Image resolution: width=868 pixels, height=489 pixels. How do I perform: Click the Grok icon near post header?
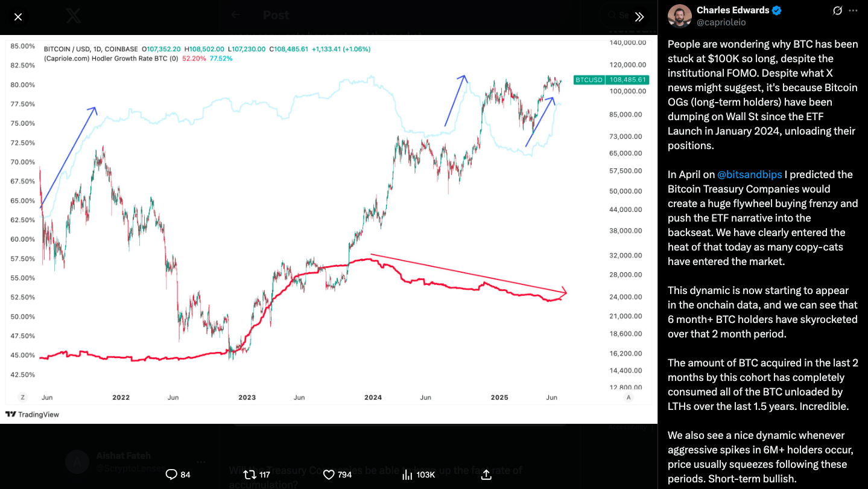(837, 11)
